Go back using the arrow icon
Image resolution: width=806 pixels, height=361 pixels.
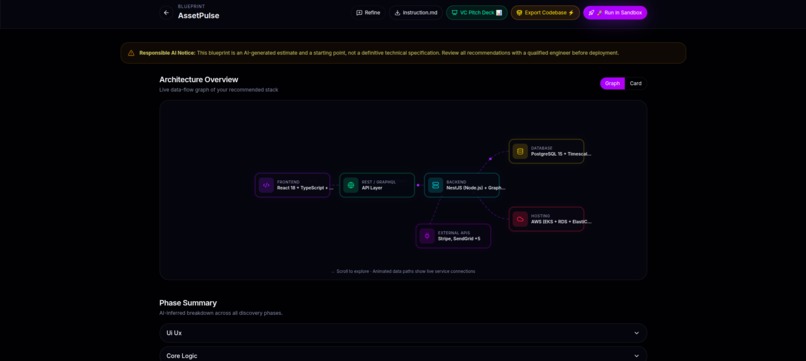(166, 13)
